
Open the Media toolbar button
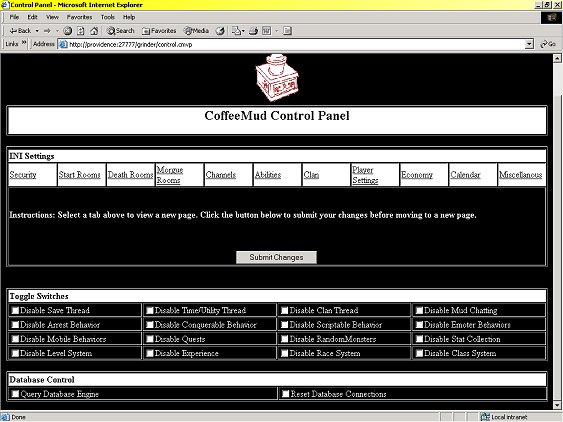tap(196, 31)
